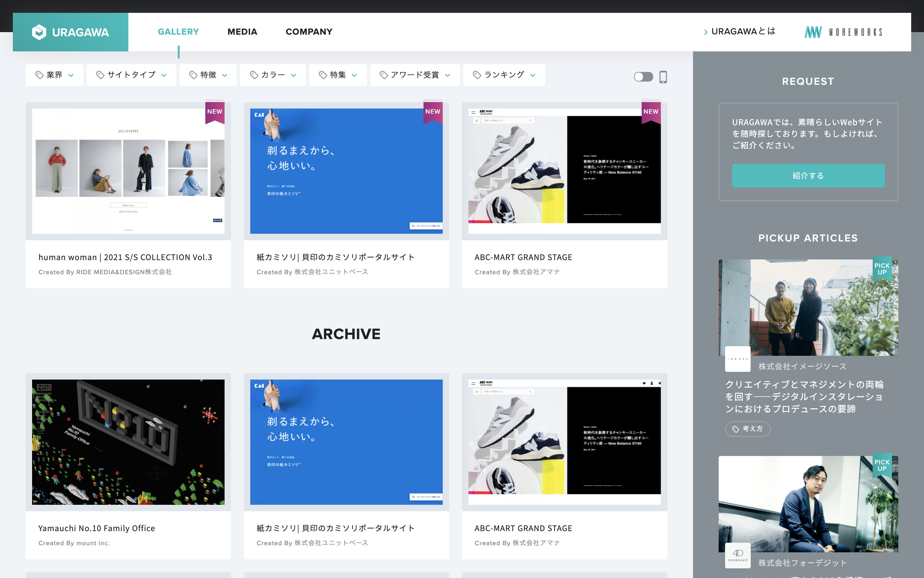The width and height of the screenshot is (924, 578).
Task: Click the tag icon beside 特集
Action: coord(323,75)
